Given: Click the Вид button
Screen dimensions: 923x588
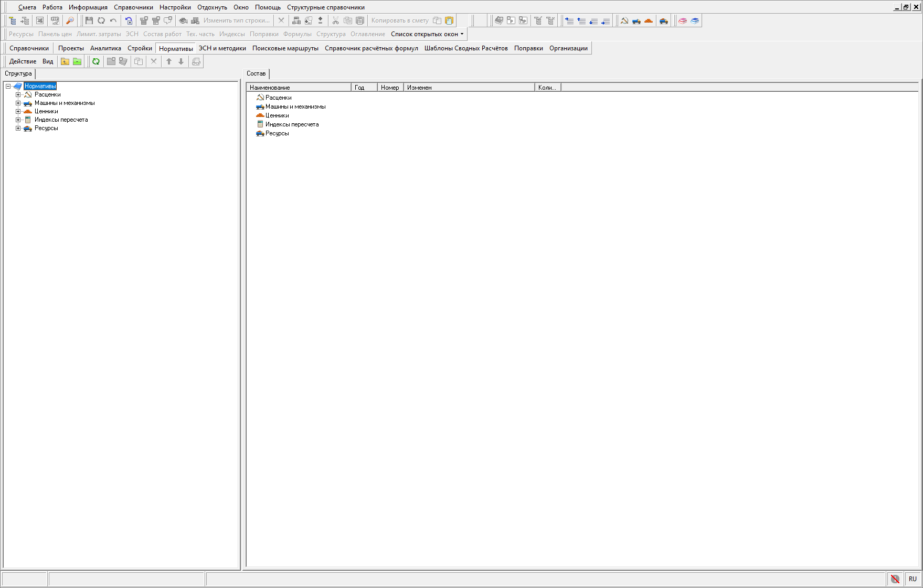Looking at the screenshot, I should (x=48, y=61).
